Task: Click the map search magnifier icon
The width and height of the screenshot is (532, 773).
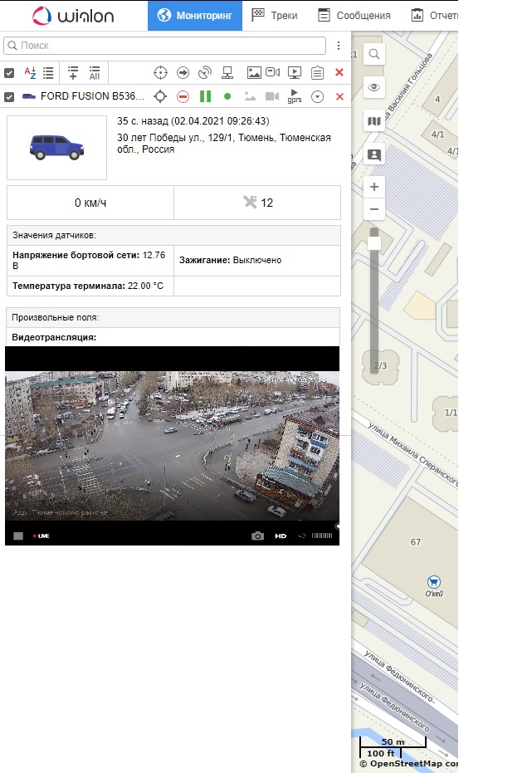Action: point(374,54)
